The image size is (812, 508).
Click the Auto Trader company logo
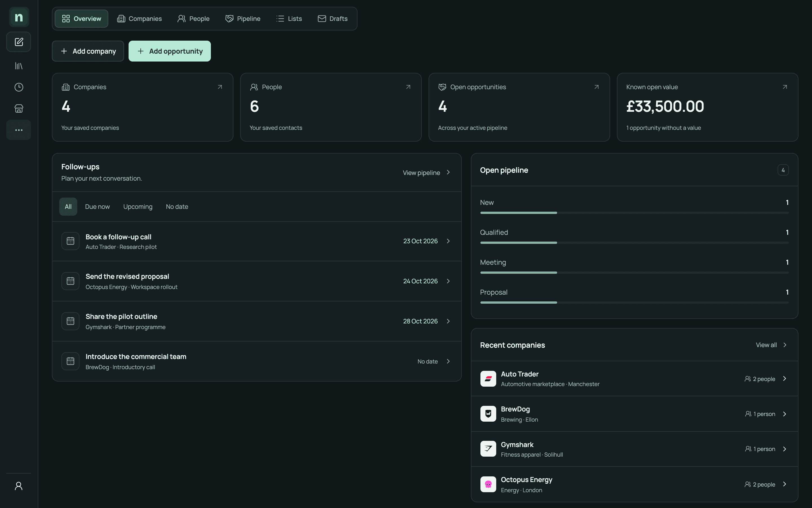pyautogui.click(x=488, y=379)
